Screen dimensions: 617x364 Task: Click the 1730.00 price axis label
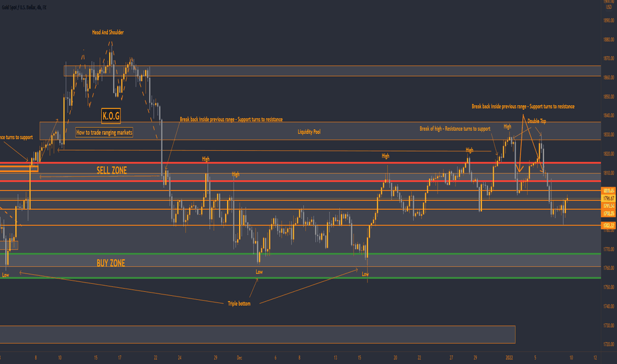click(608, 326)
